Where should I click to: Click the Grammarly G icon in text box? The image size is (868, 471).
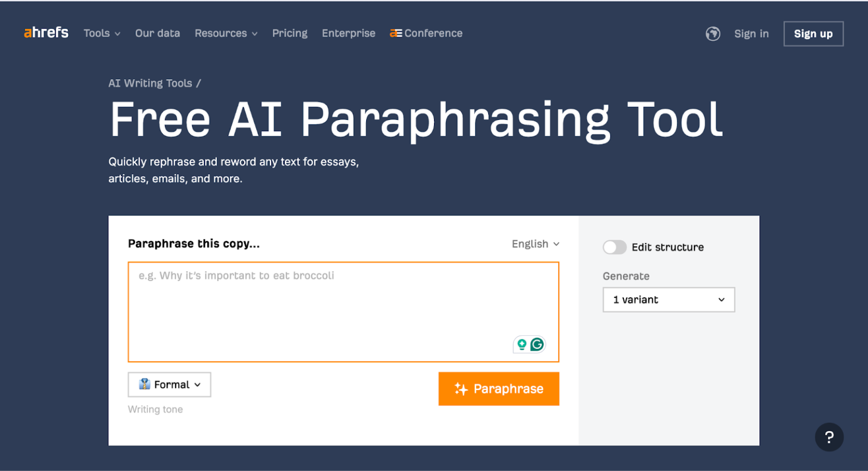[x=537, y=344]
